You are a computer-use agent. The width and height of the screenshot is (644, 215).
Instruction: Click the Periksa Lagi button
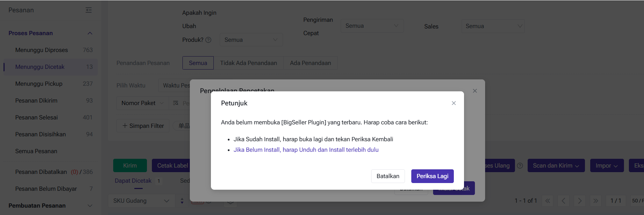[432, 176]
